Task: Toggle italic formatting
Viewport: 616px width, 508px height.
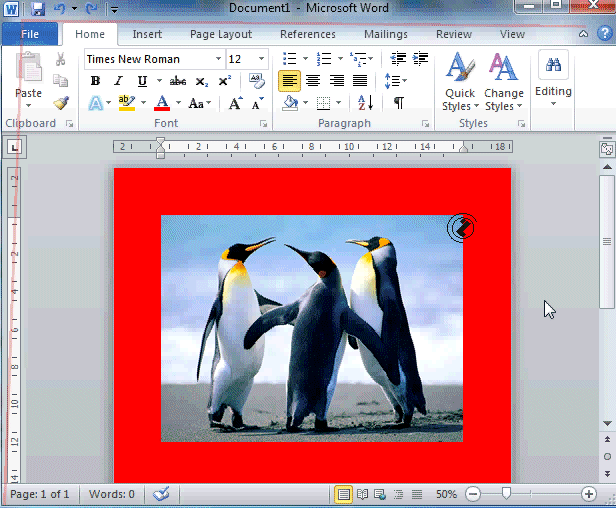Action: tap(118, 81)
